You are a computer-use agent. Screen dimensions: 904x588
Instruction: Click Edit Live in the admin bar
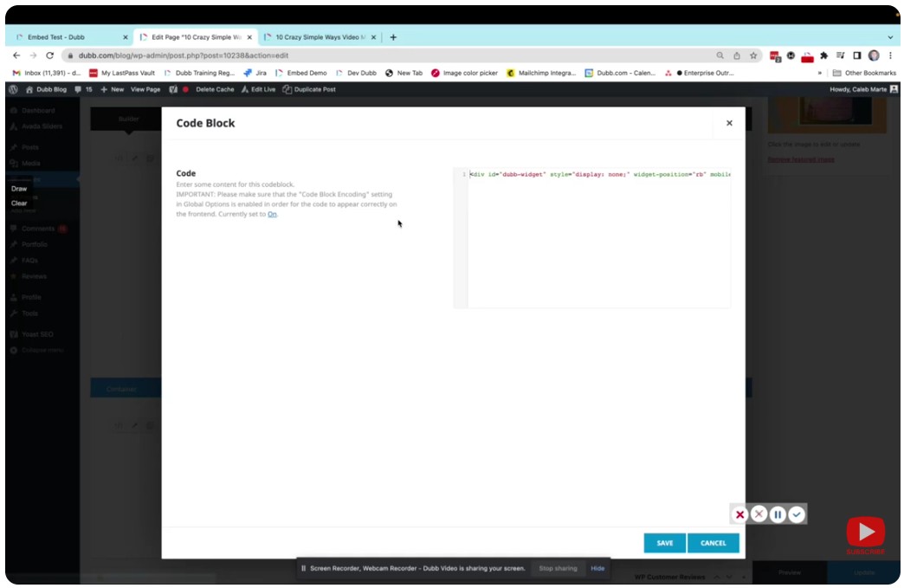[x=258, y=89]
